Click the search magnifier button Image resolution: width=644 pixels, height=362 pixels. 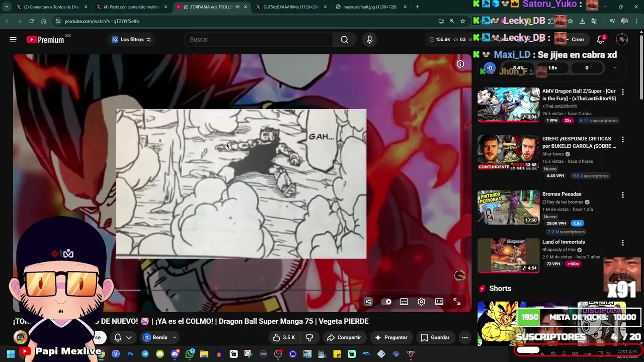(345, 40)
